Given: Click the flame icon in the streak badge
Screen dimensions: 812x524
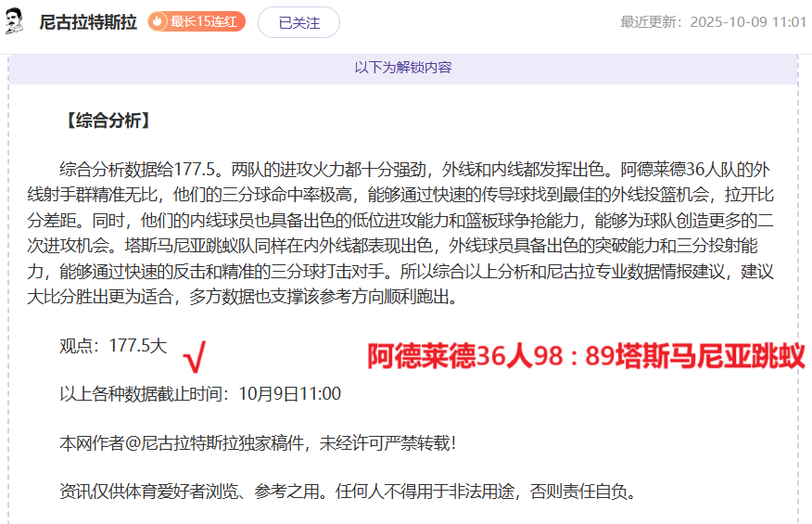Looking at the screenshot, I should [159, 21].
